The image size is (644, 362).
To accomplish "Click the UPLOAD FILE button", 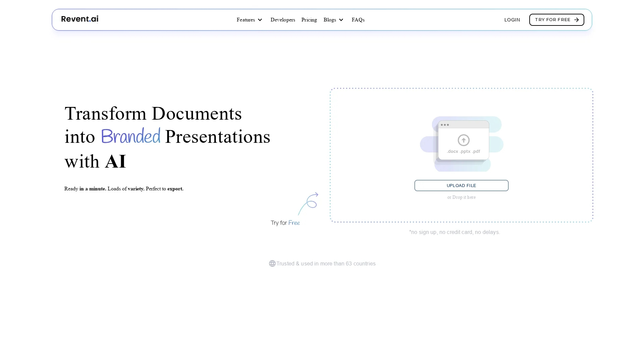I will pos(461,185).
